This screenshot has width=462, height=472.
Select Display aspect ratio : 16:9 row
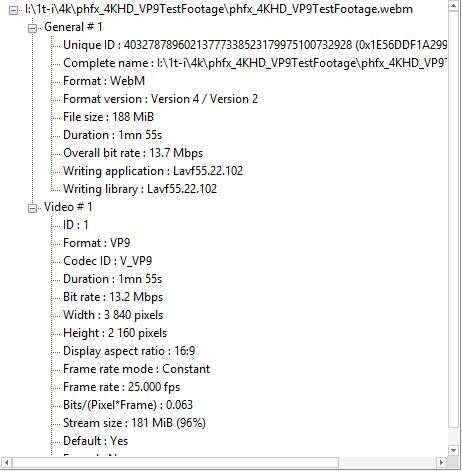(x=129, y=351)
